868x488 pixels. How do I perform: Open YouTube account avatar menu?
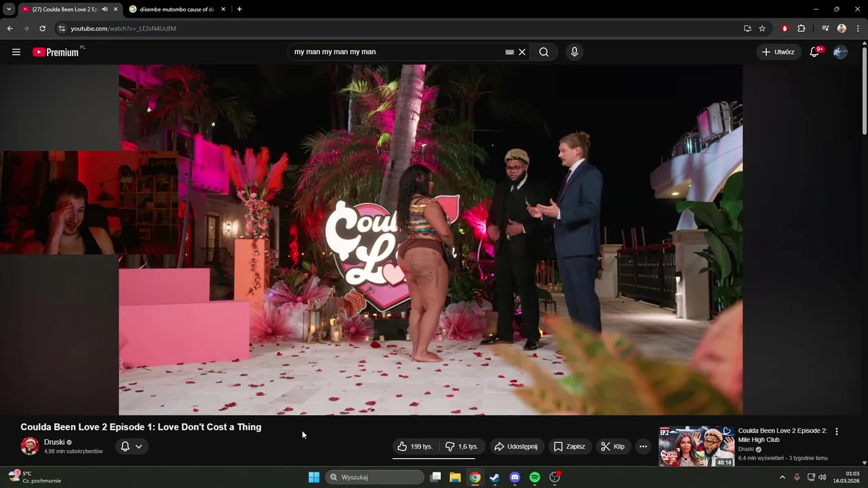pos(840,52)
